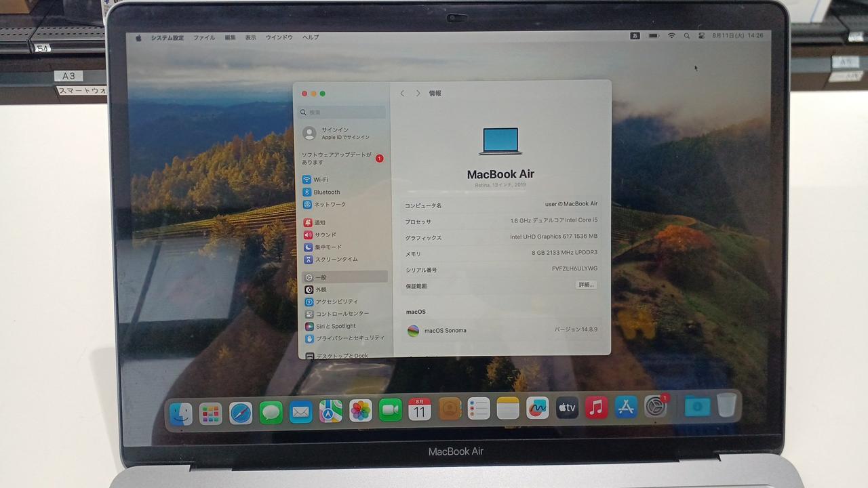Launch Apple TV app in the Dock

pyautogui.click(x=567, y=407)
